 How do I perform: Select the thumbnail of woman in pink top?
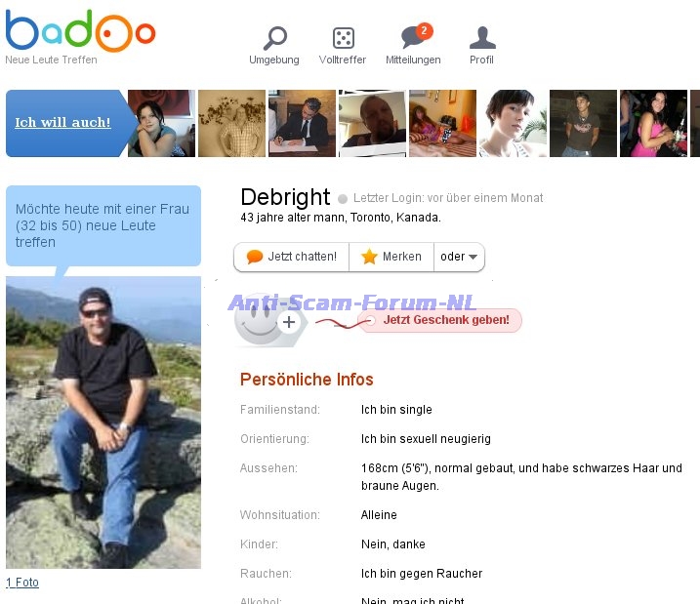[x=653, y=124]
